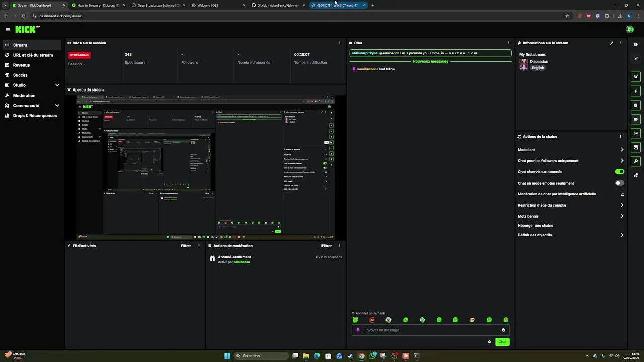Open WhatsApp from the taskbar
The height and width of the screenshot is (362, 644).
372,356
